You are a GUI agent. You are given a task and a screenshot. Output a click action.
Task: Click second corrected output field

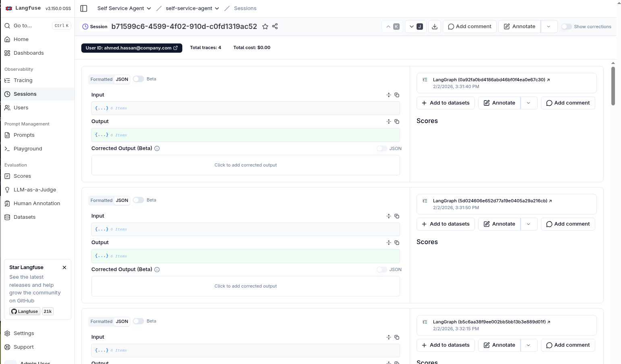(x=246, y=286)
